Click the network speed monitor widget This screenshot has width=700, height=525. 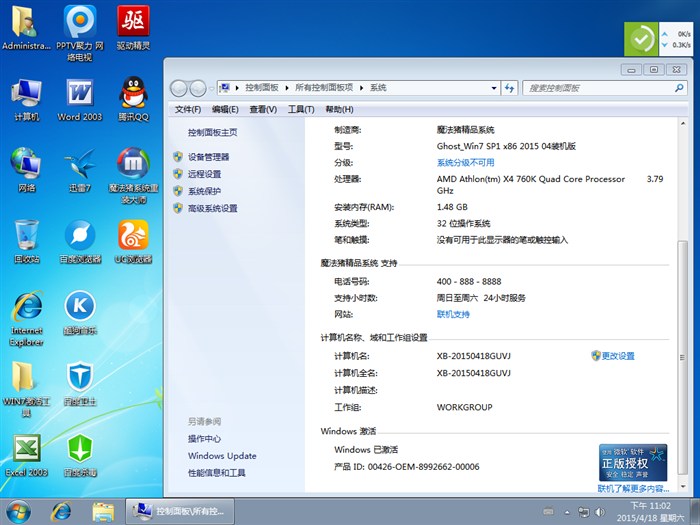676,39
